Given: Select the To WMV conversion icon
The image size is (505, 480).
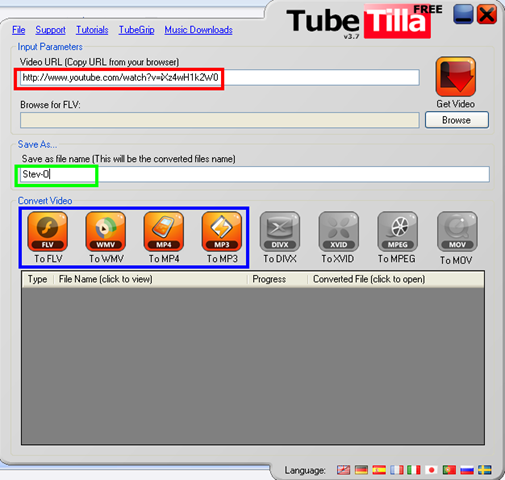Looking at the screenshot, I should 106,231.
